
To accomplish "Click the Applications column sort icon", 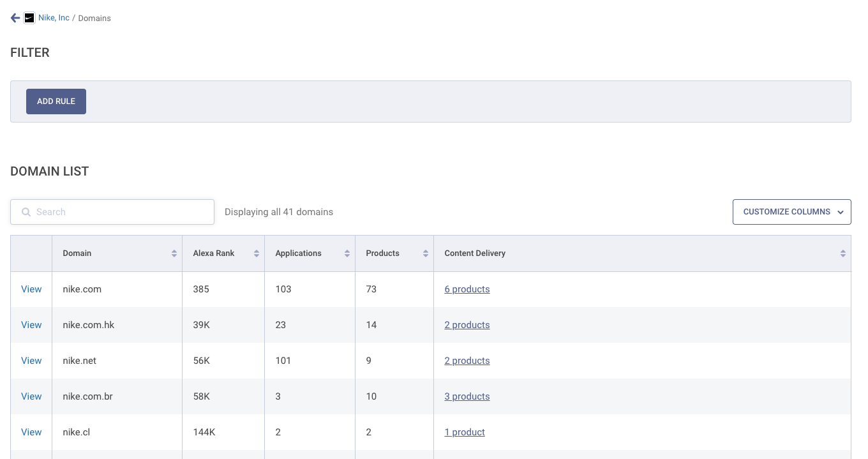I will [x=347, y=253].
